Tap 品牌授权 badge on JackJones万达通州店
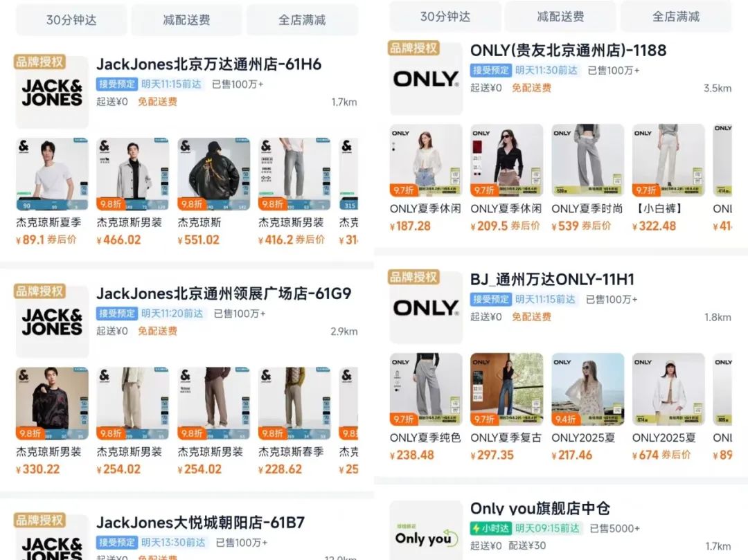748x560 pixels. [39, 62]
